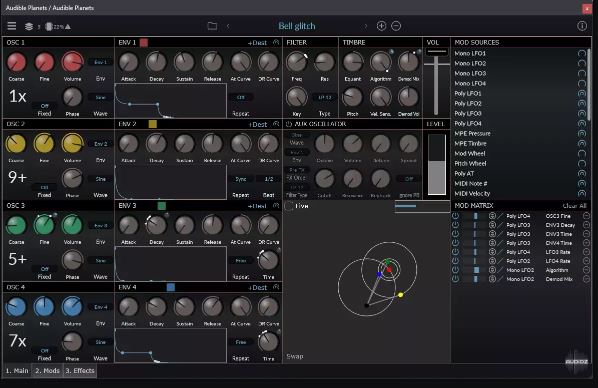598x388 pixels.
Task: Click the remove icon on the Algorithm matrix row
Action: click(x=586, y=270)
